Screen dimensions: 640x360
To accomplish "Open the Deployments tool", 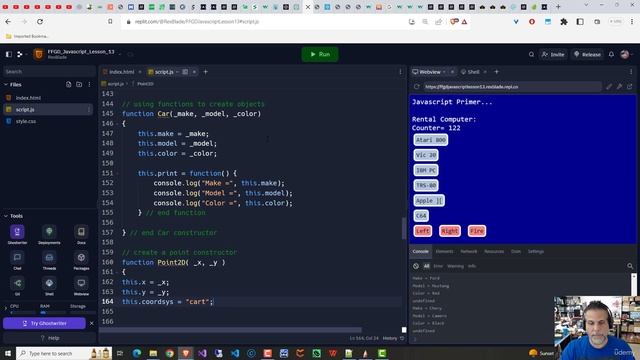I will 49,235.
